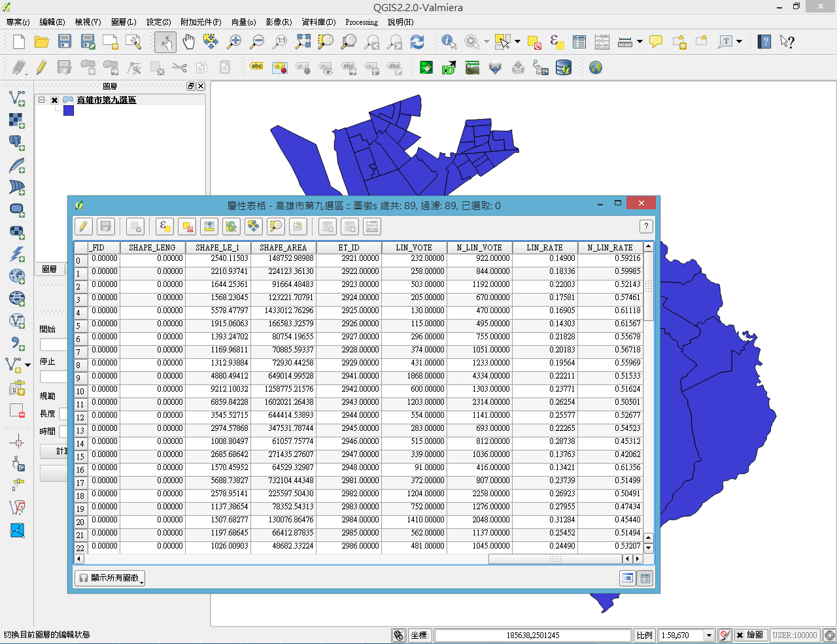Viewport: 837px width, 644px height.
Task: Click the blue layer symbol swatch
Action: tap(69, 111)
